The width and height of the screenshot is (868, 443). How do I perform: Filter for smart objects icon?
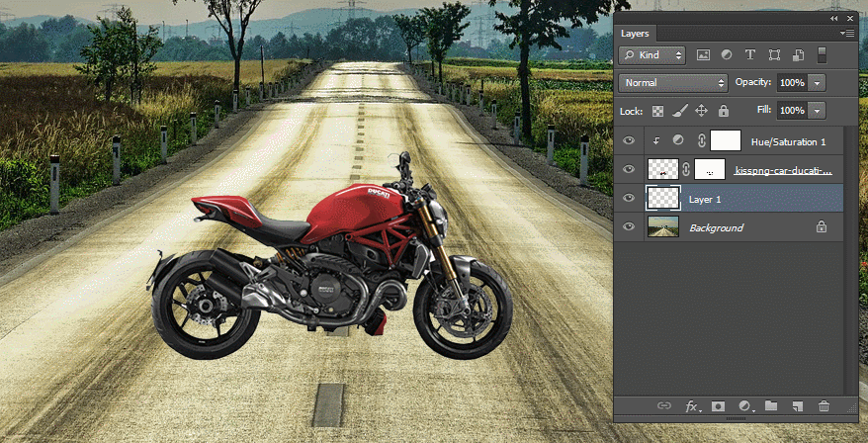(x=798, y=54)
